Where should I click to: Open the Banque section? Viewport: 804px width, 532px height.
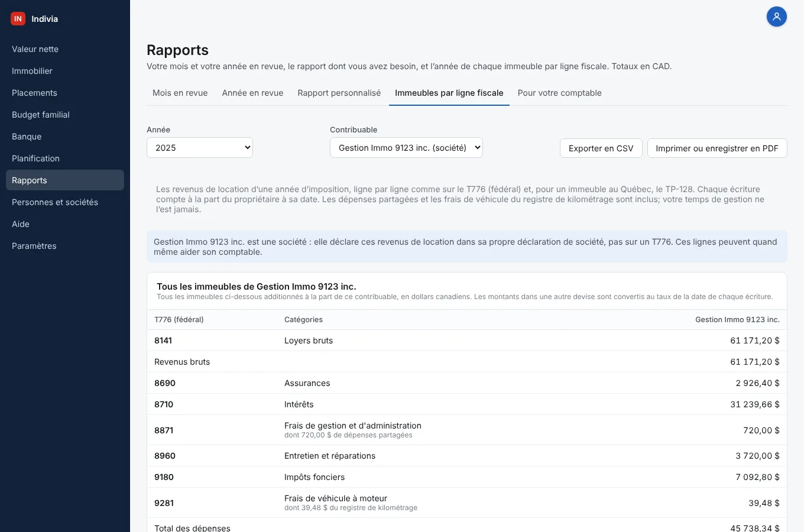[x=65, y=137]
